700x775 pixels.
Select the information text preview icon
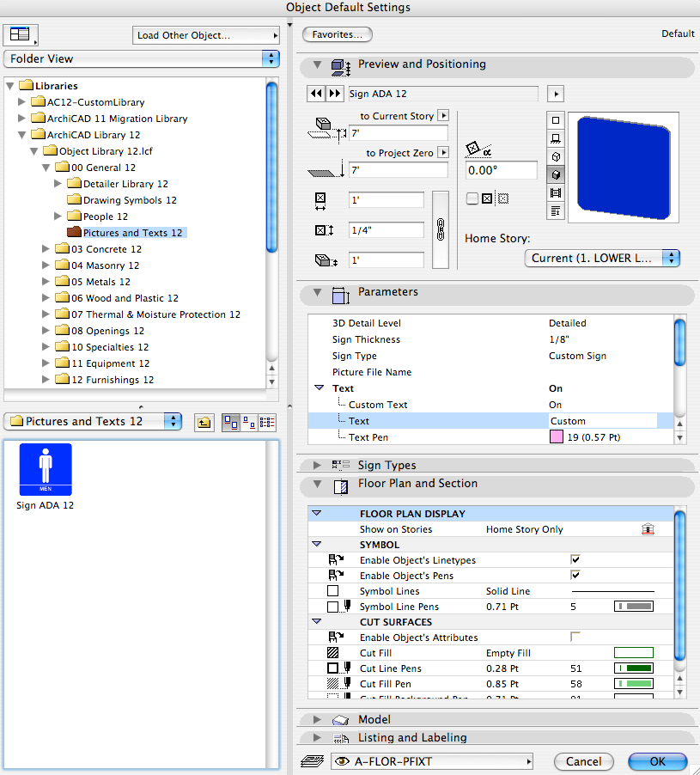click(555, 211)
